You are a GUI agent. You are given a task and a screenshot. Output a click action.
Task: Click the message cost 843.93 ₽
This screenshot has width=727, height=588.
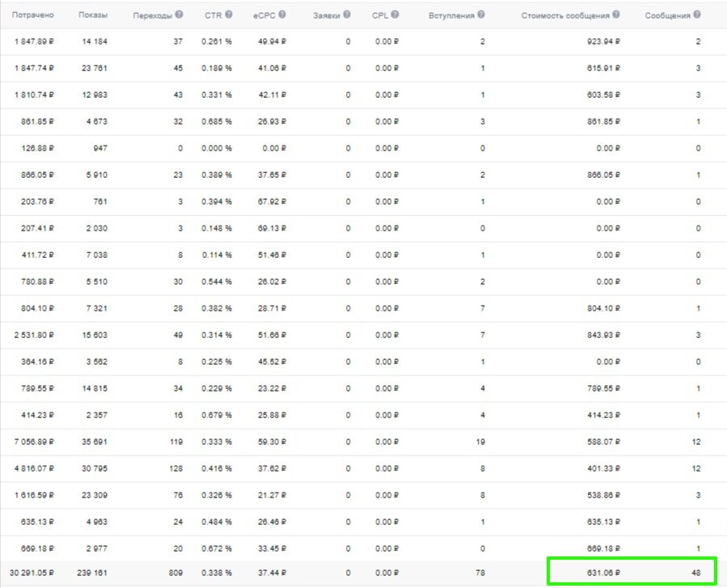click(x=603, y=336)
